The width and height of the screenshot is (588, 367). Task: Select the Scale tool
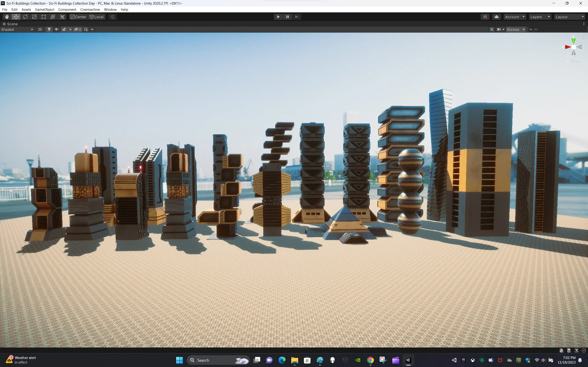click(34, 17)
